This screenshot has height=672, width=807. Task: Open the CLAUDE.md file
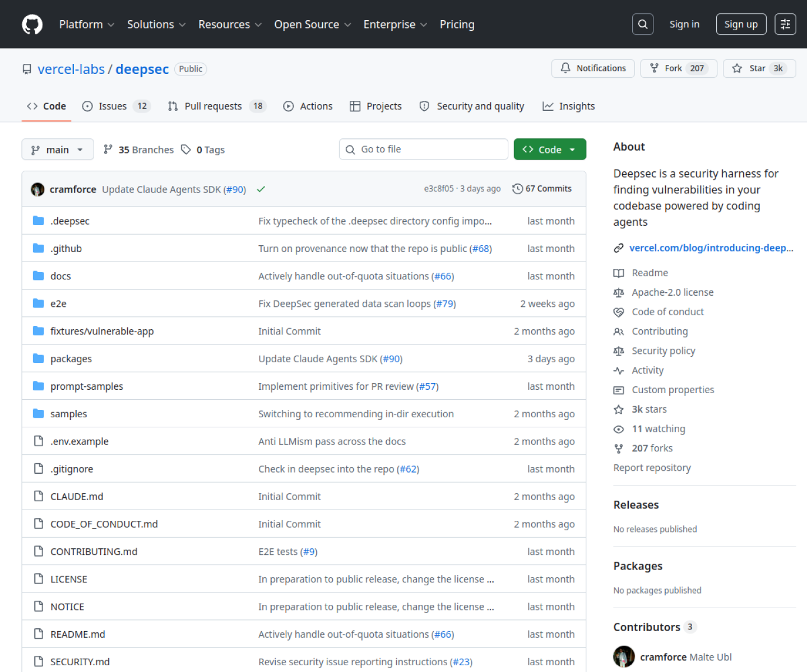[77, 496]
